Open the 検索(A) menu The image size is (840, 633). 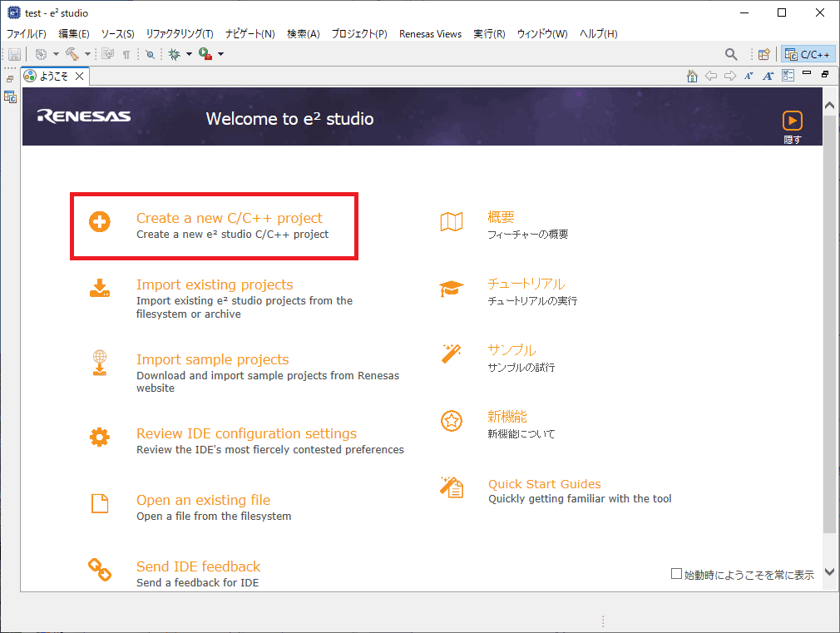point(304,34)
